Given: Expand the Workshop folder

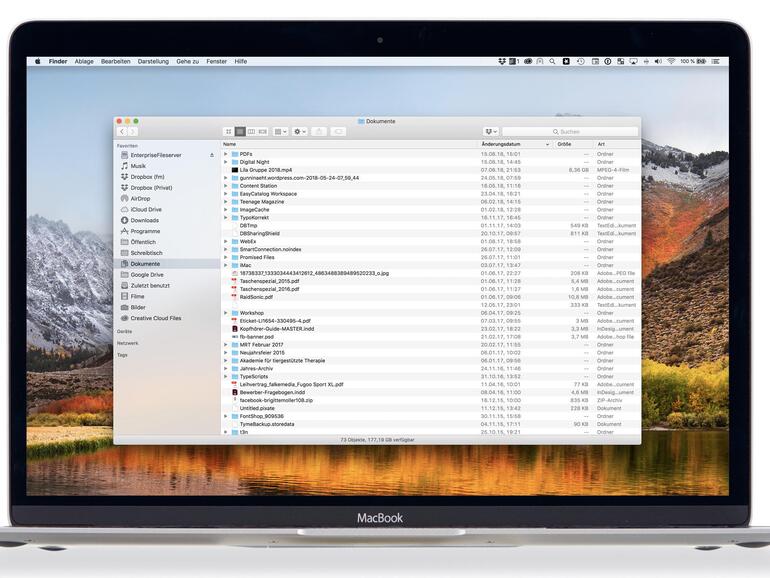Looking at the screenshot, I should coord(226,313).
